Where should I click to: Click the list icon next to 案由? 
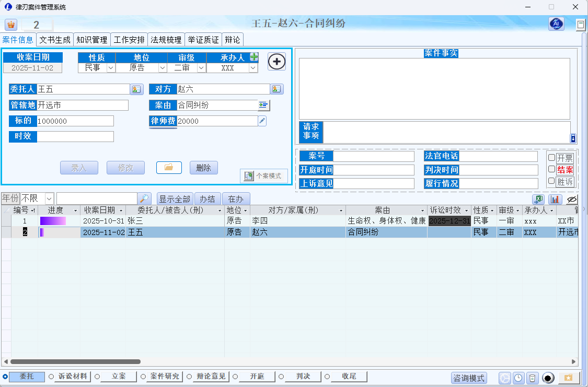pos(264,105)
